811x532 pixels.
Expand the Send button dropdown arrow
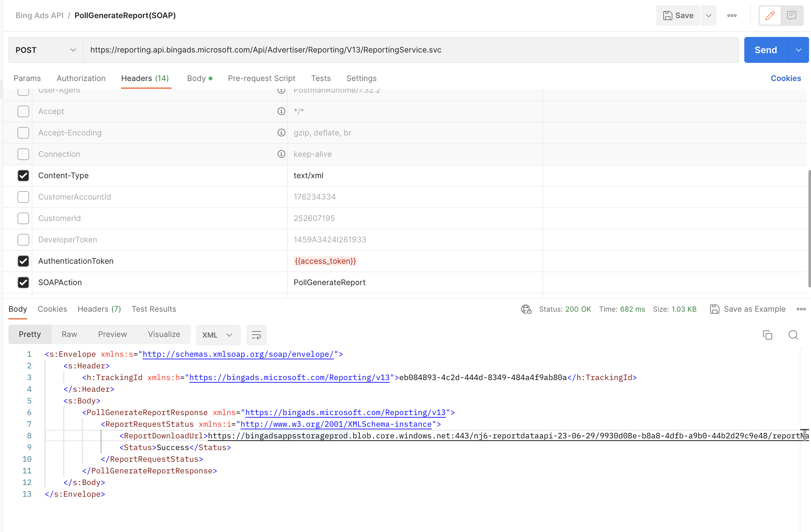[x=798, y=50]
